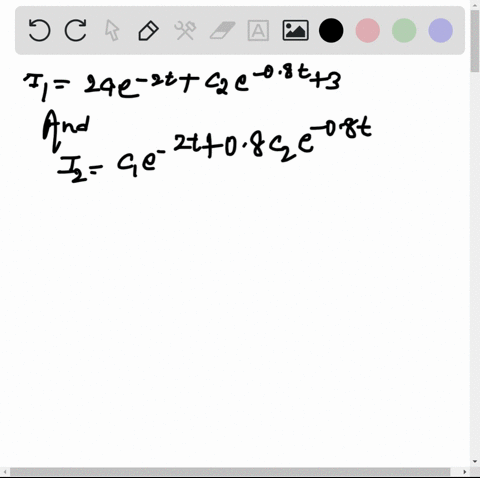Switch ink to purple color
Image resolution: width=480 pixels, height=478 pixels.
(x=440, y=30)
